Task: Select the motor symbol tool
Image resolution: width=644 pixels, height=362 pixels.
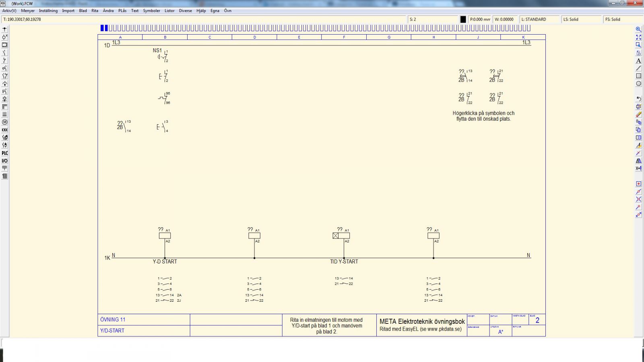Action: [x=4, y=122]
